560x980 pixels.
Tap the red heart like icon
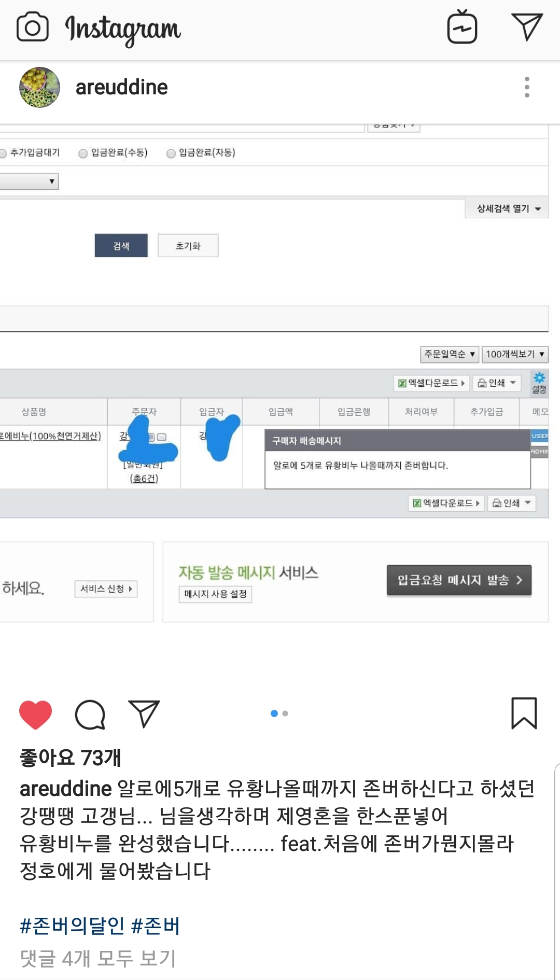pos(35,715)
